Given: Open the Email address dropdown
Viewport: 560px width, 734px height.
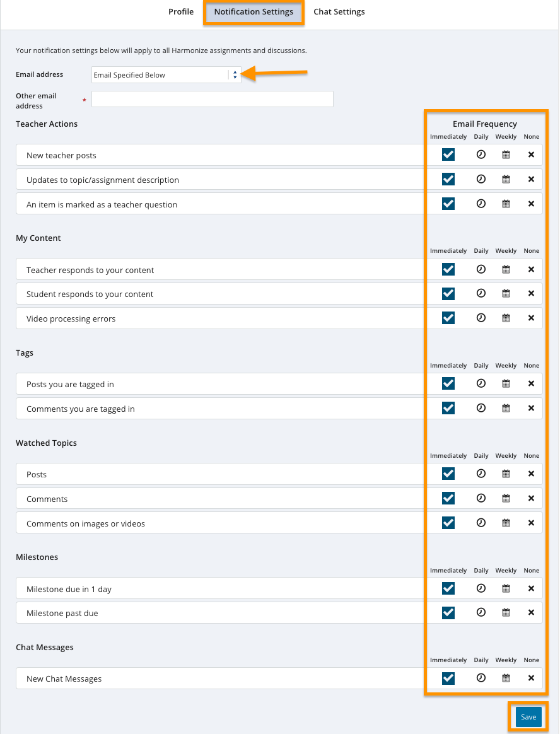Looking at the screenshot, I should click(166, 75).
